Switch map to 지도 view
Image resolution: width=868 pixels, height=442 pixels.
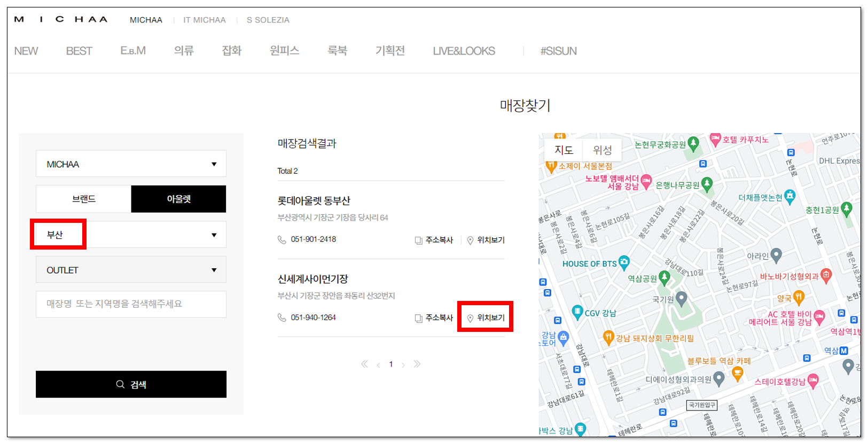point(564,150)
